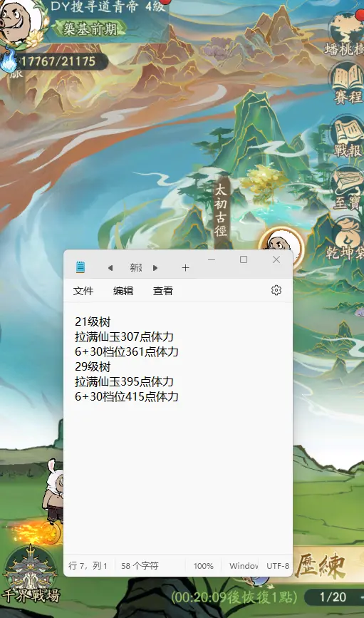Click the line 拉满仙玉395点体力

coord(124,382)
